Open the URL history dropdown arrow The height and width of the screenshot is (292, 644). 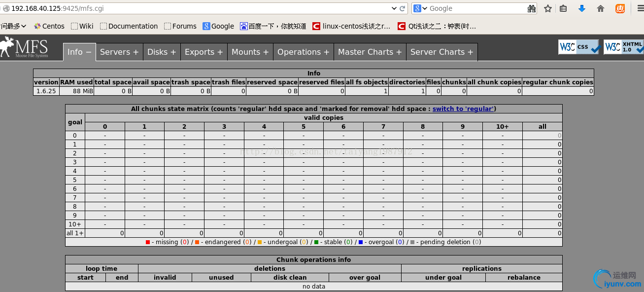point(394,8)
